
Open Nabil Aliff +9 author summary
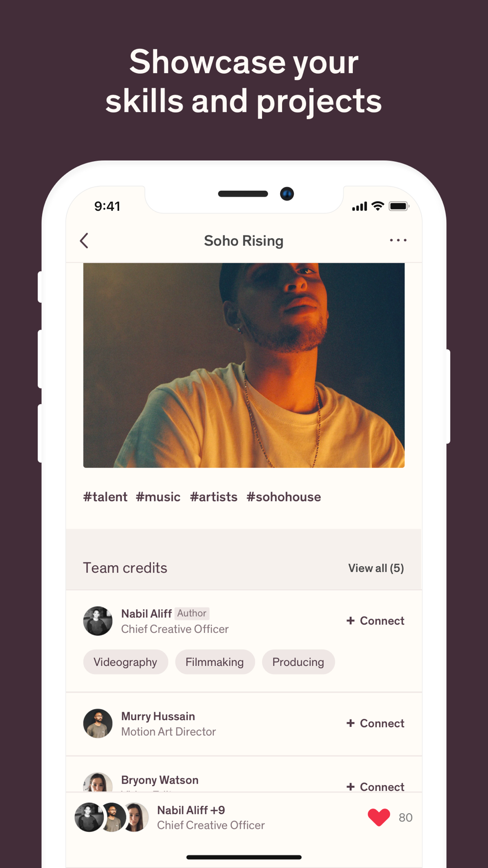211,817
